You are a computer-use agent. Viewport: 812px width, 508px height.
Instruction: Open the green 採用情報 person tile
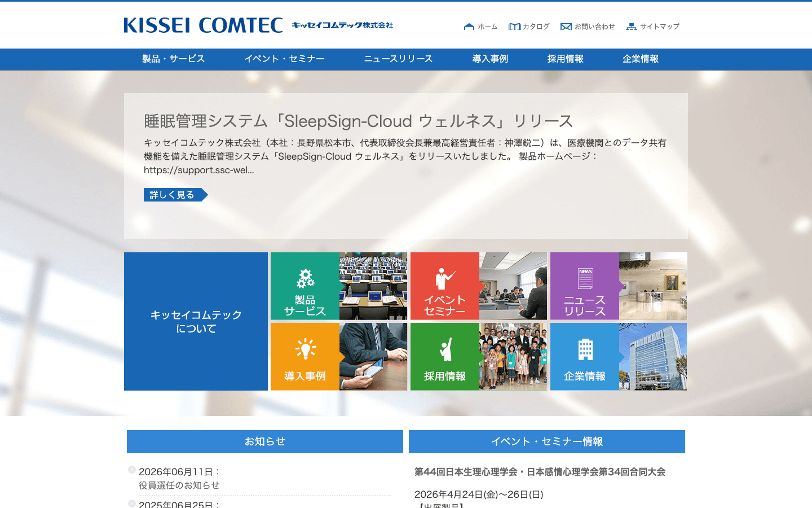[445, 356]
